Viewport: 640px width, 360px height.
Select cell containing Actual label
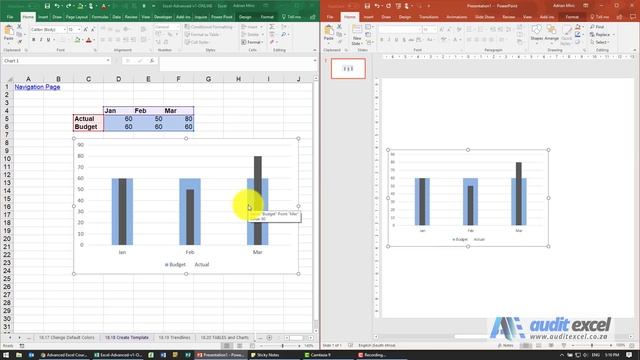click(x=89, y=119)
